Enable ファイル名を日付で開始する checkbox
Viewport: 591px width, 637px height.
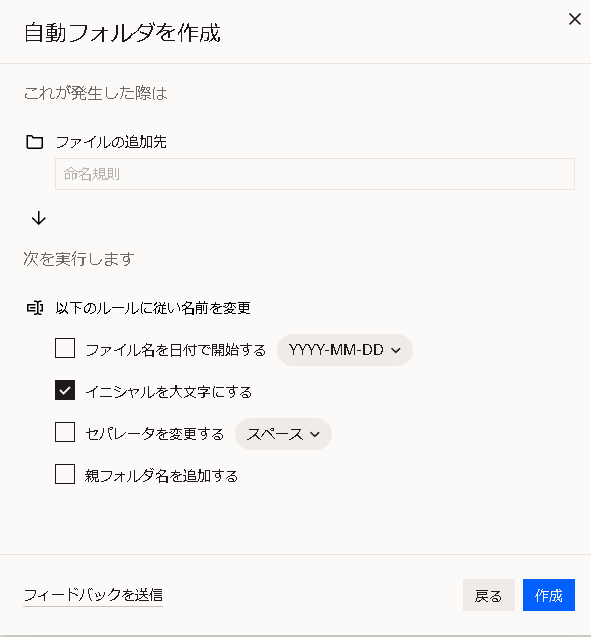click(65, 348)
